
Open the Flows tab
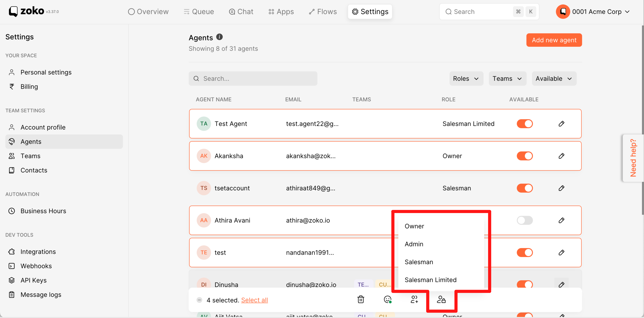pos(323,12)
